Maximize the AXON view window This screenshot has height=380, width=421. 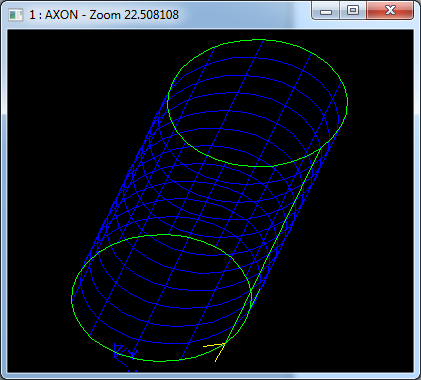353,11
